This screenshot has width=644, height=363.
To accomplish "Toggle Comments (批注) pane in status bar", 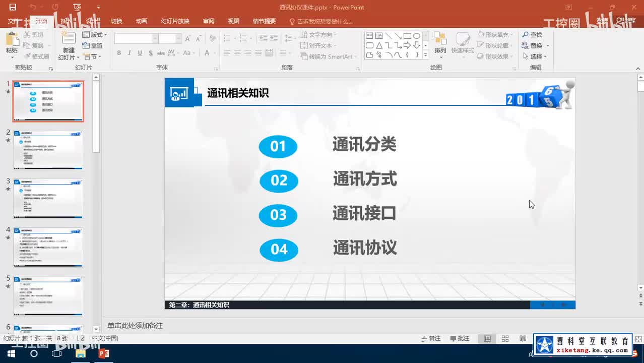I will pyautogui.click(x=460, y=339).
